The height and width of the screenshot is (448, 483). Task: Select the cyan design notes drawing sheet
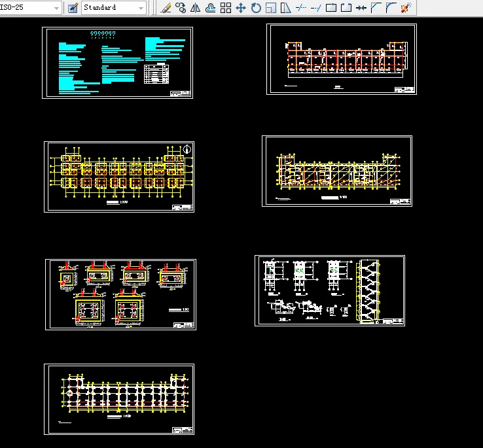[117, 63]
